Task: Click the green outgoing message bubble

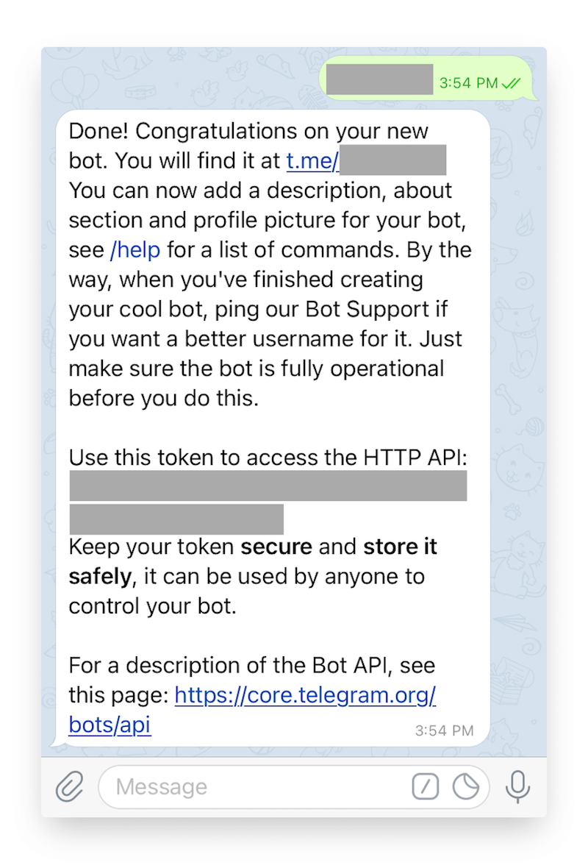Action: [x=379, y=80]
